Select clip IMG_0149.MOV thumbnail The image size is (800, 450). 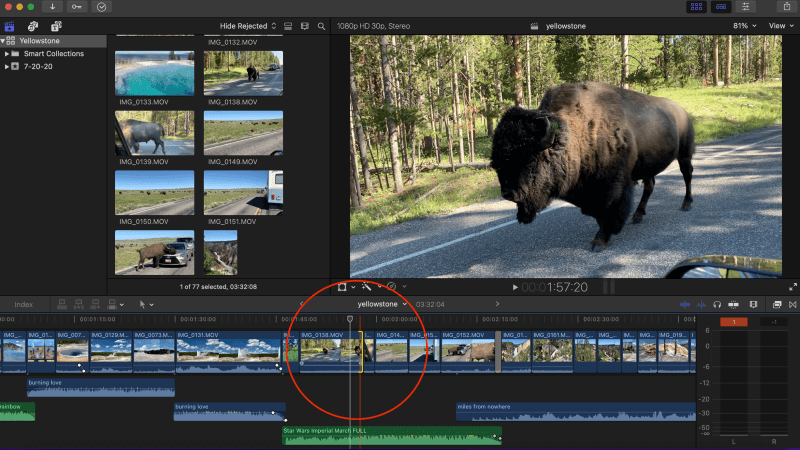[x=243, y=133]
